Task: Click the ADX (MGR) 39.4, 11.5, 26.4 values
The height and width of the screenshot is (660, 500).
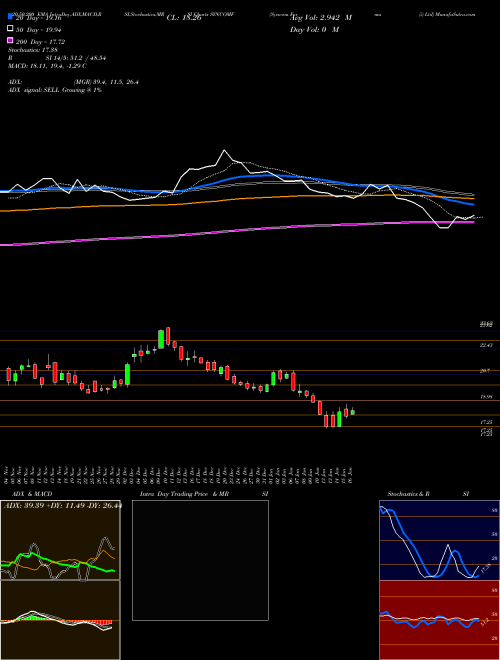Action: point(106,82)
